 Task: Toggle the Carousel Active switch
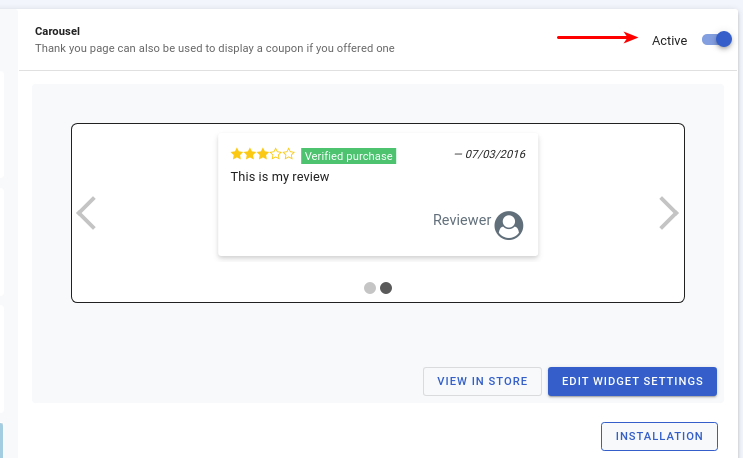coord(717,39)
